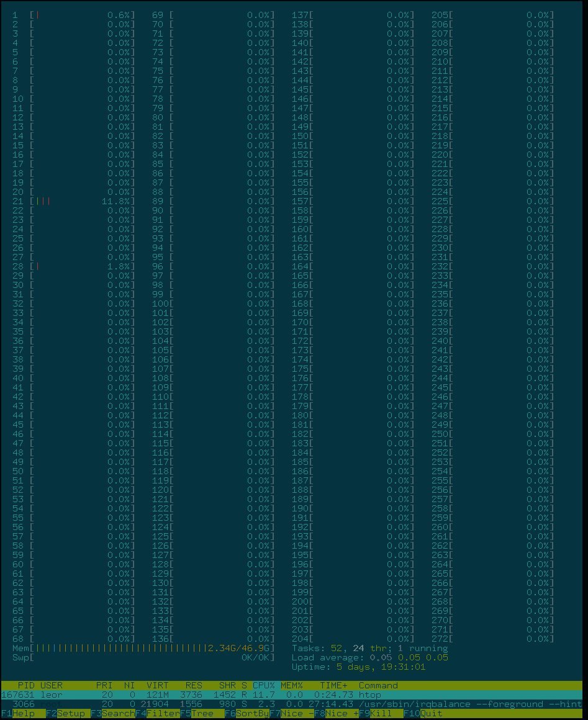
Task: Click the CPU 28 meter showing 1.8%
Action: (x=73, y=266)
